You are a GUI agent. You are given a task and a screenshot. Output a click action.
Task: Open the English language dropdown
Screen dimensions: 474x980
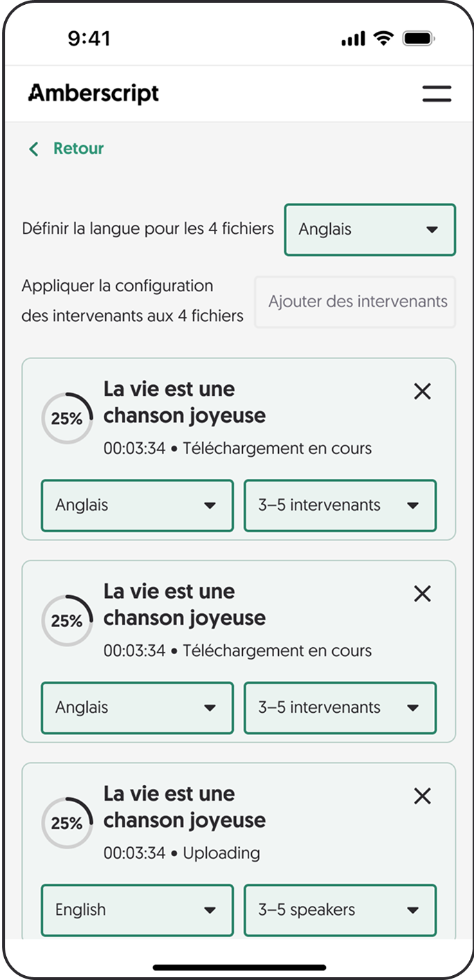click(x=137, y=910)
